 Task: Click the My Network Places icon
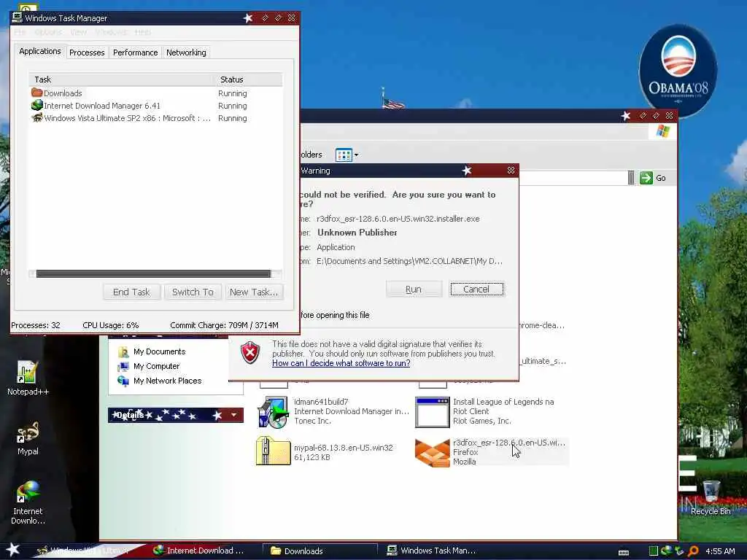point(123,381)
